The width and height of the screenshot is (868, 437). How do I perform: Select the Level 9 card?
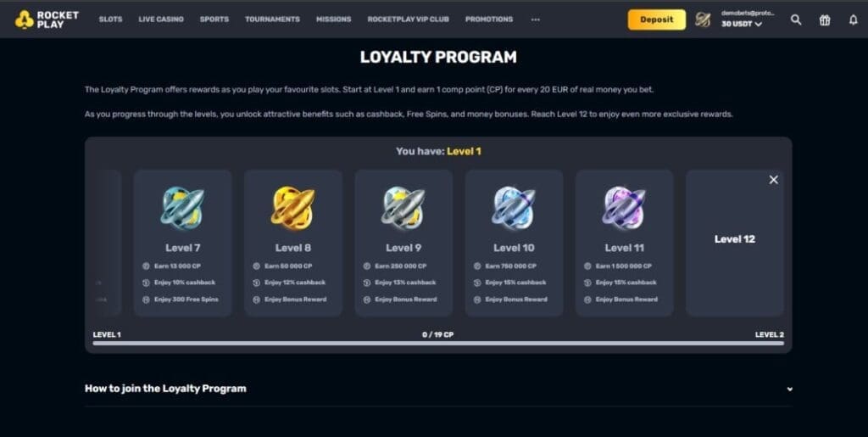(x=403, y=243)
